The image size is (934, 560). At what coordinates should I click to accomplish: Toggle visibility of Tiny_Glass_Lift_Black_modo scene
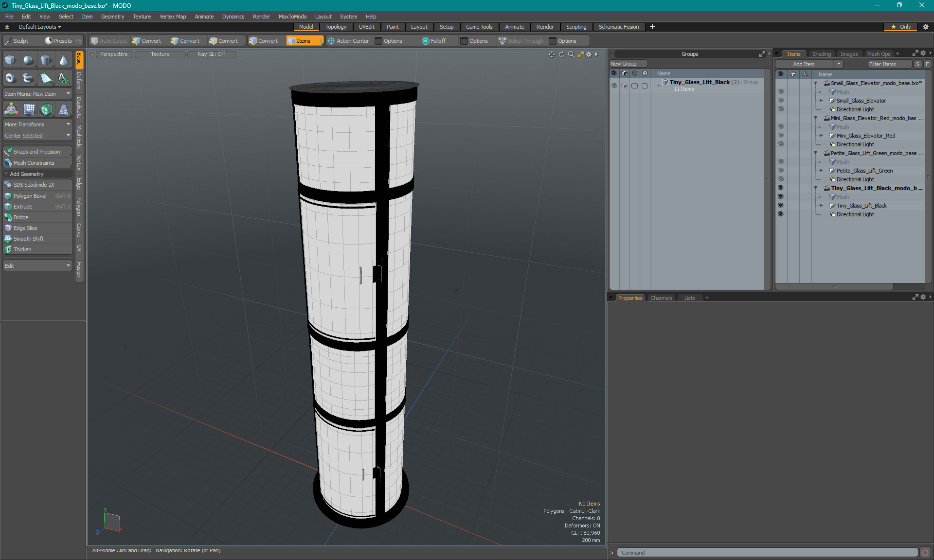click(781, 188)
